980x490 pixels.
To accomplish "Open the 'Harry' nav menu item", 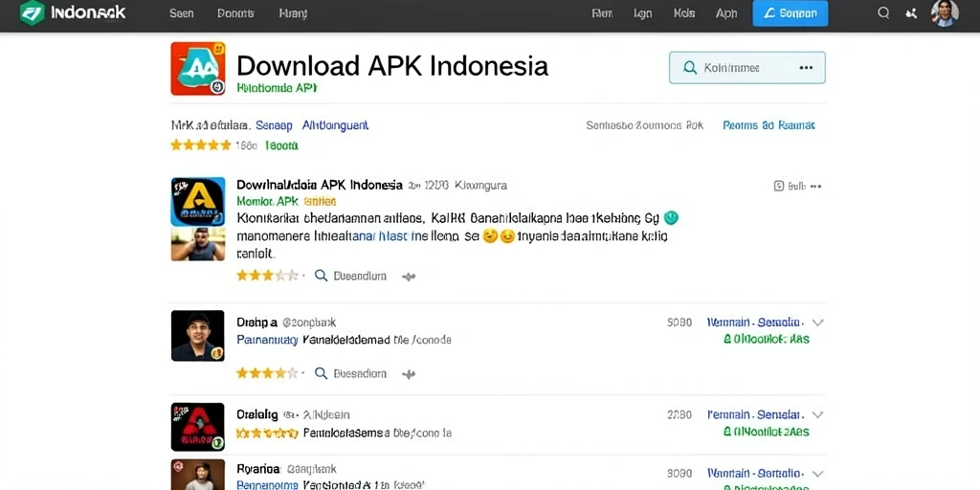I will click(293, 13).
